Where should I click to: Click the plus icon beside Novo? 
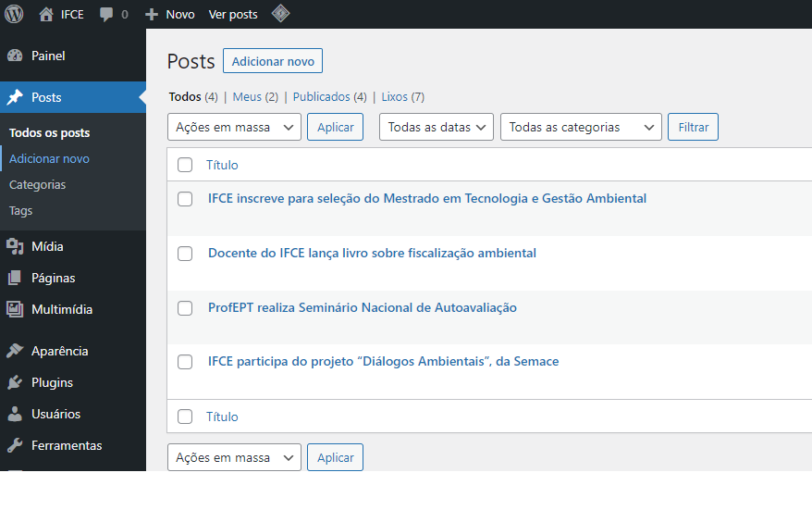pos(152,15)
